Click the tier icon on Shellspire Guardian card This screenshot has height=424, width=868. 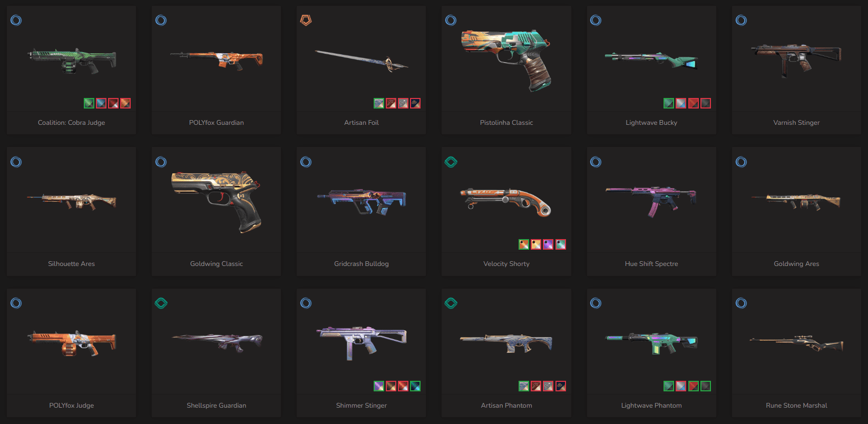pyautogui.click(x=161, y=303)
